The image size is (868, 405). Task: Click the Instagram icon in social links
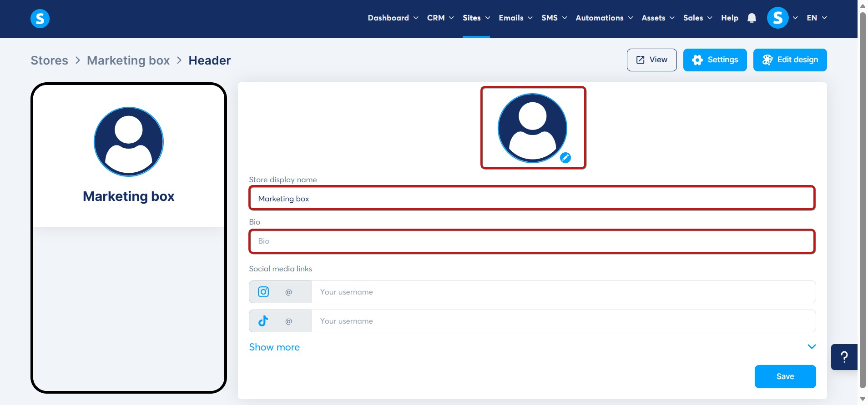263,292
